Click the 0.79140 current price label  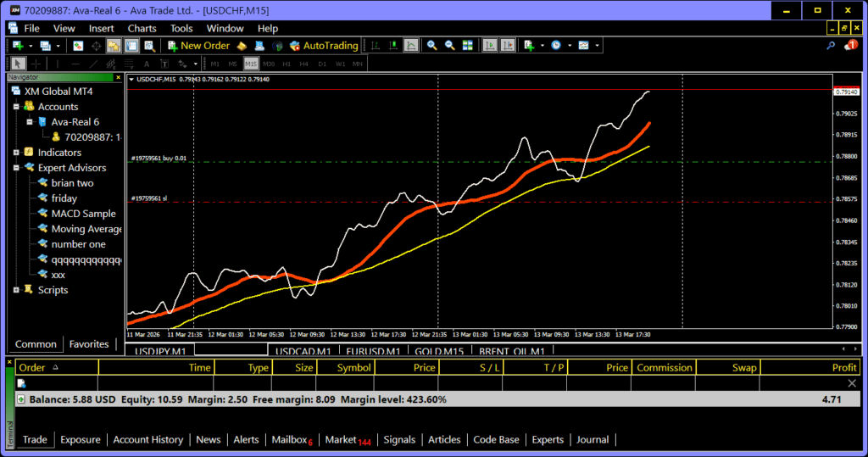click(x=847, y=92)
